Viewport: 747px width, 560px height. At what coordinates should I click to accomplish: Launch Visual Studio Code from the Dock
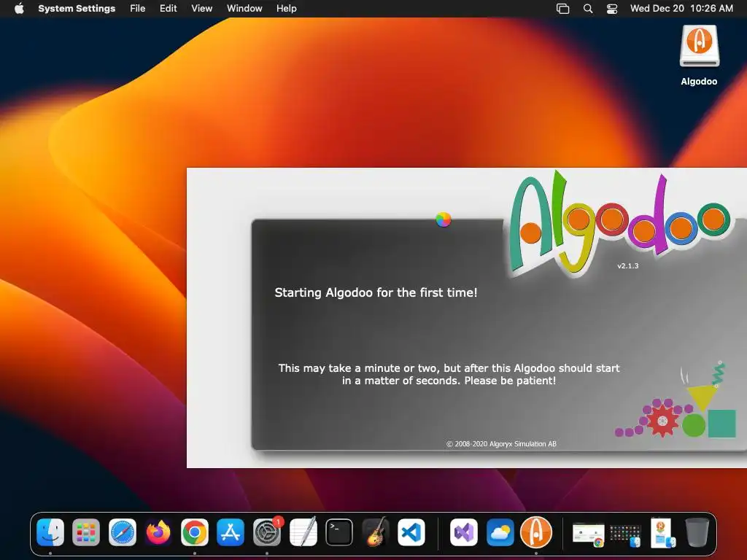point(411,532)
